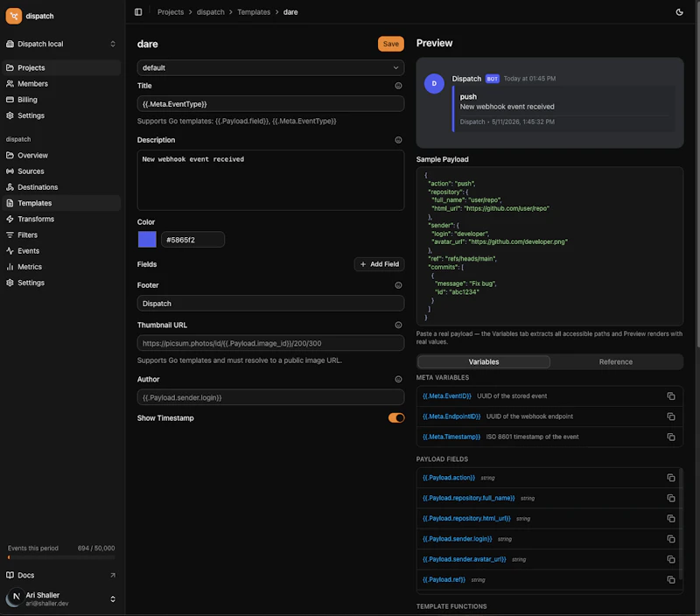The height and width of the screenshot is (616, 700).
Task: Click the {{.Meta.Timestamp}} variable text
Action: (x=451, y=437)
